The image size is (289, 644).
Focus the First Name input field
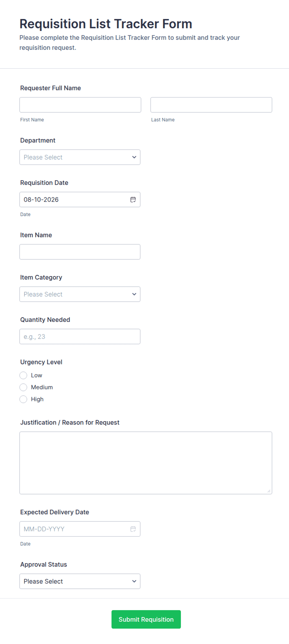tap(80, 105)
